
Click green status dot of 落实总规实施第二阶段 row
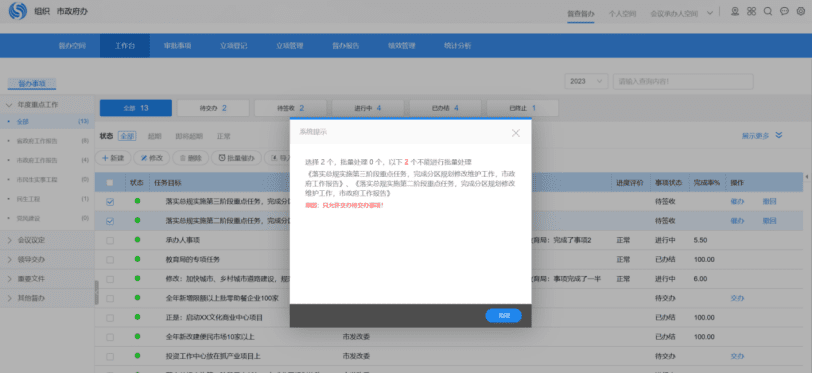[x=137, y=220]
